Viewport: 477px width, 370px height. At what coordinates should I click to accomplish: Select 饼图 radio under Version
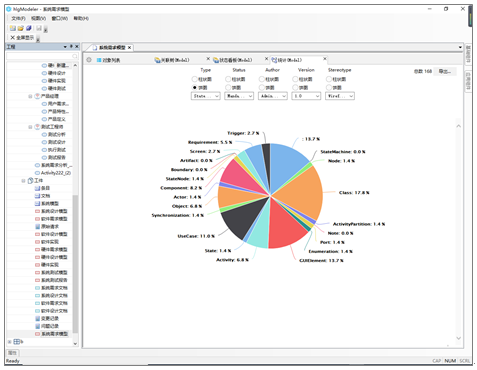click(295, 87)
